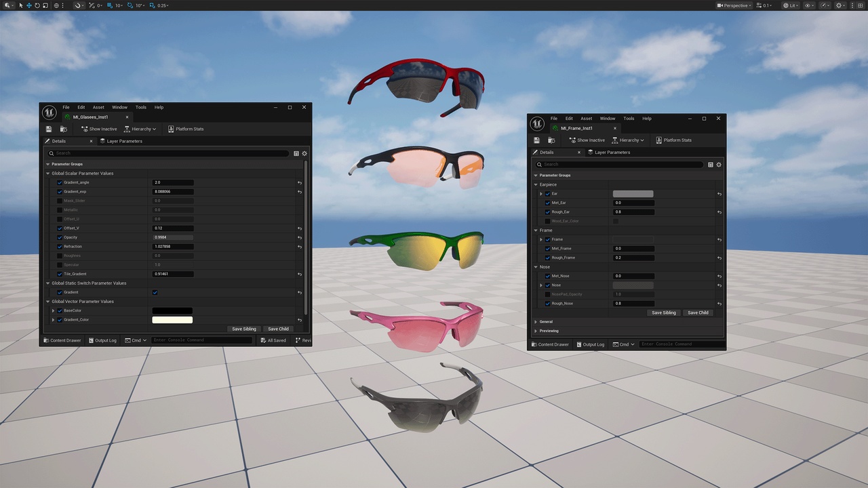Click Save icon in MI_Glasees_Inst1 window
This screenshot has height=488, width=868.
coord(49,129)
